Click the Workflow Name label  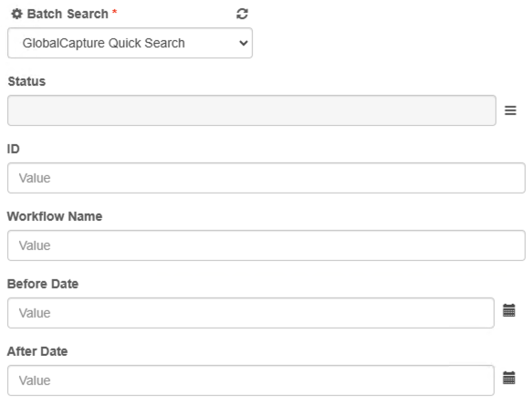(x=55, y=216)
